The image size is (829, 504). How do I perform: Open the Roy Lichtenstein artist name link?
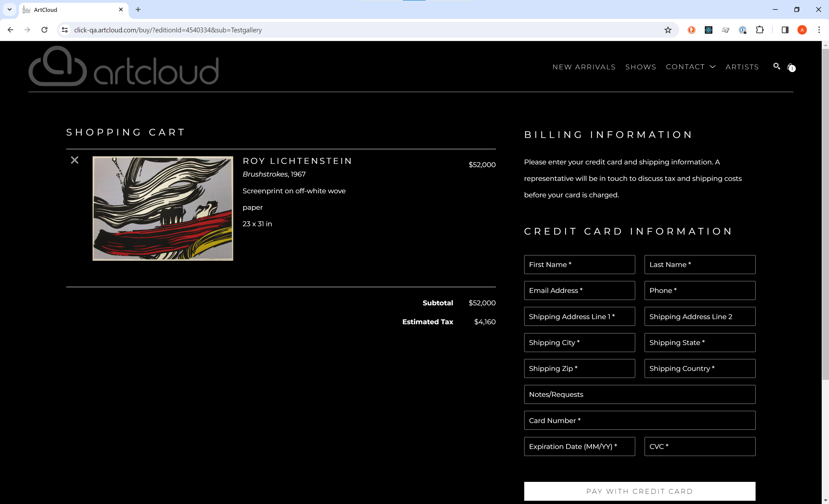click(x=297, y=161)
